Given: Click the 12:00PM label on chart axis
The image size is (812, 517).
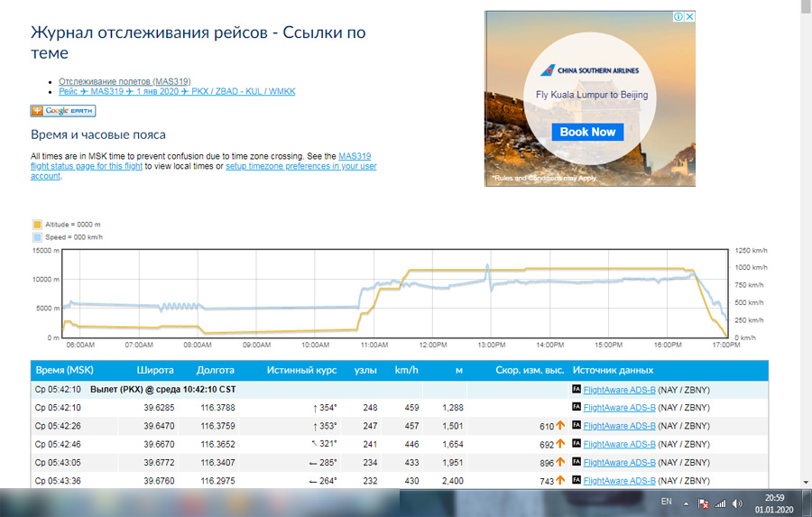Looking at the screenshot, I should pos(433,345).
